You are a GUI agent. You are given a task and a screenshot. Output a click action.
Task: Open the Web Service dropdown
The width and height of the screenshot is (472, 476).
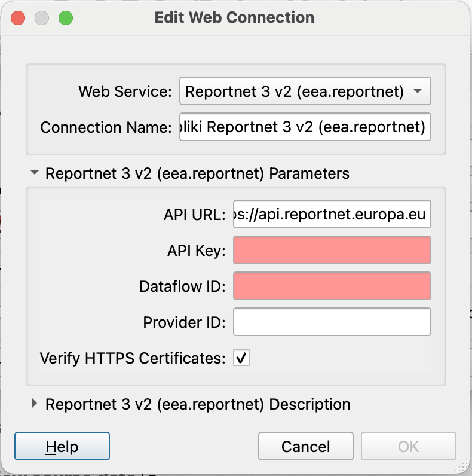pyautogui.click(x=305, y=91)
